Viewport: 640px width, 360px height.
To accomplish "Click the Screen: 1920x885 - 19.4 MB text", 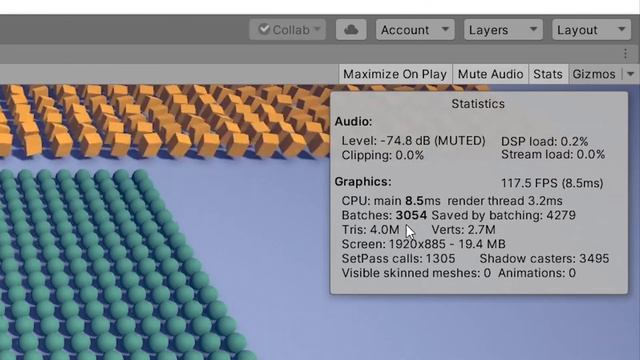I will click(x=424, y=244).
